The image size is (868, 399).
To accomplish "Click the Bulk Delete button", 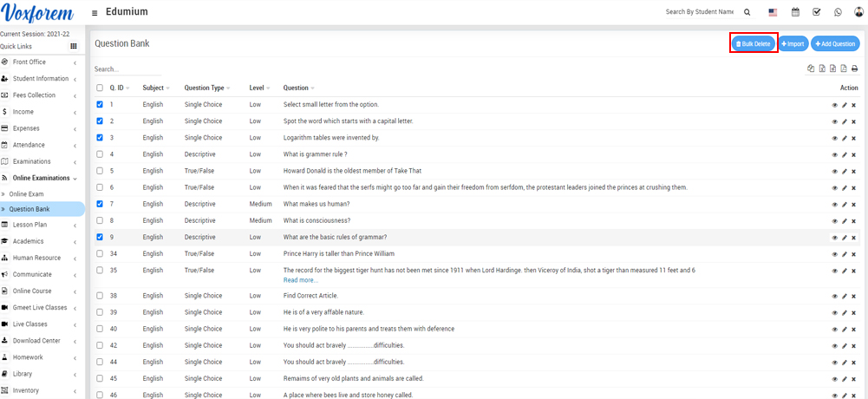I will 753,43.
